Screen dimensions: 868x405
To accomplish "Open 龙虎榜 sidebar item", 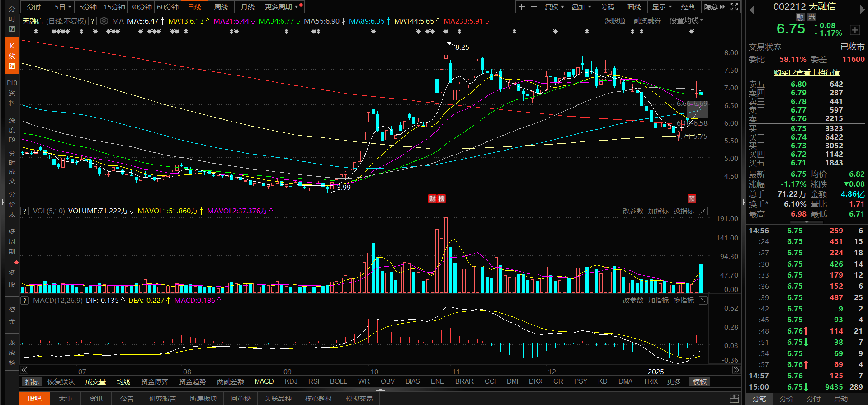I will tap(12, 353).
